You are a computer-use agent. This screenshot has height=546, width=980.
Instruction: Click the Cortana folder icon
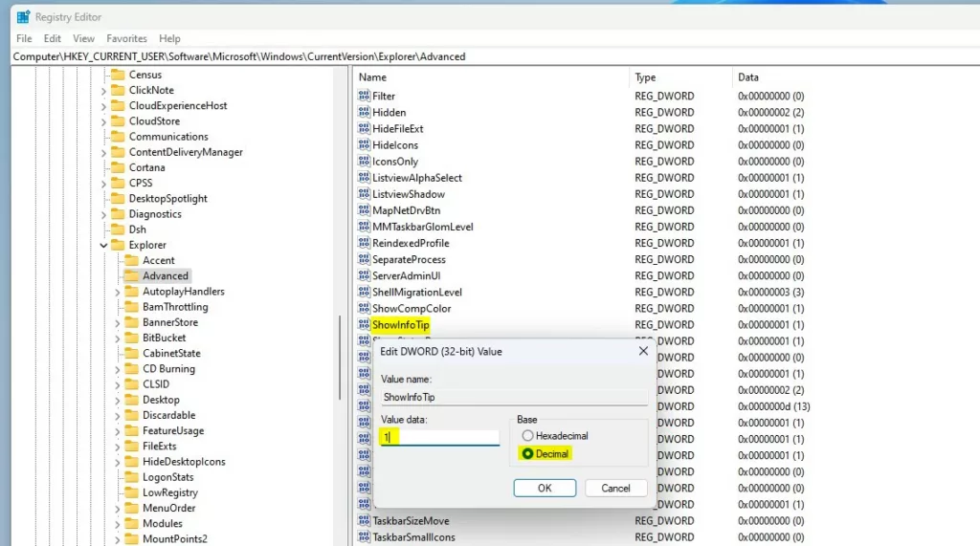click(118, 167)
